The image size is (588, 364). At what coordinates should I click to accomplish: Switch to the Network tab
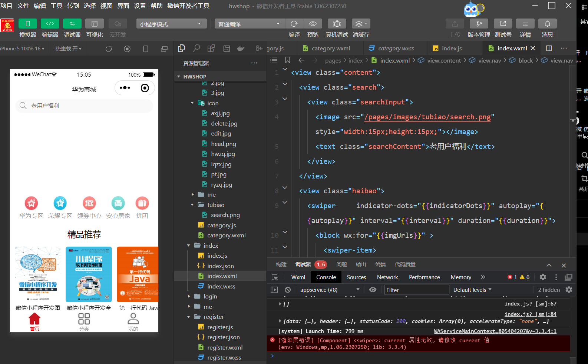tap(387, 277)
